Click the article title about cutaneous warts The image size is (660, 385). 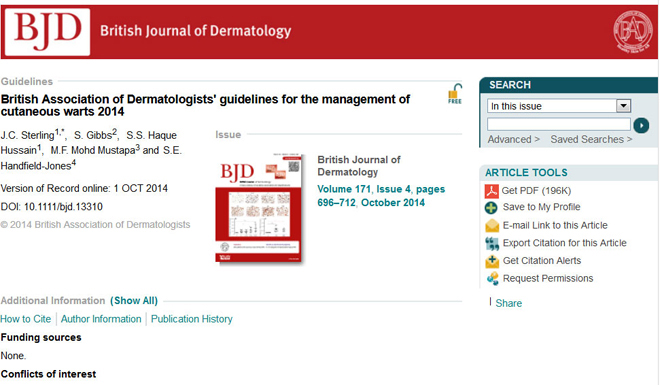tap(205, 105)
